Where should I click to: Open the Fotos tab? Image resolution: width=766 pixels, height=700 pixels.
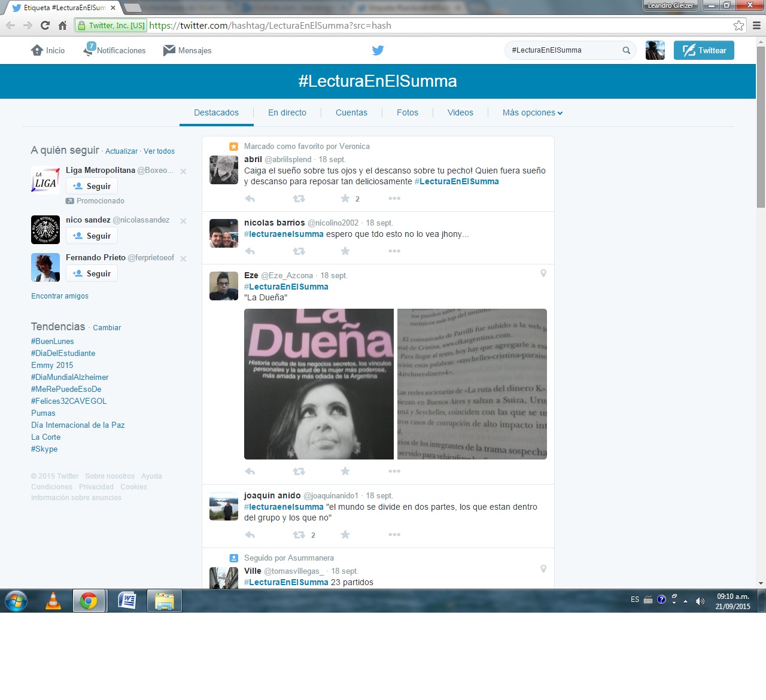[408, 112]
